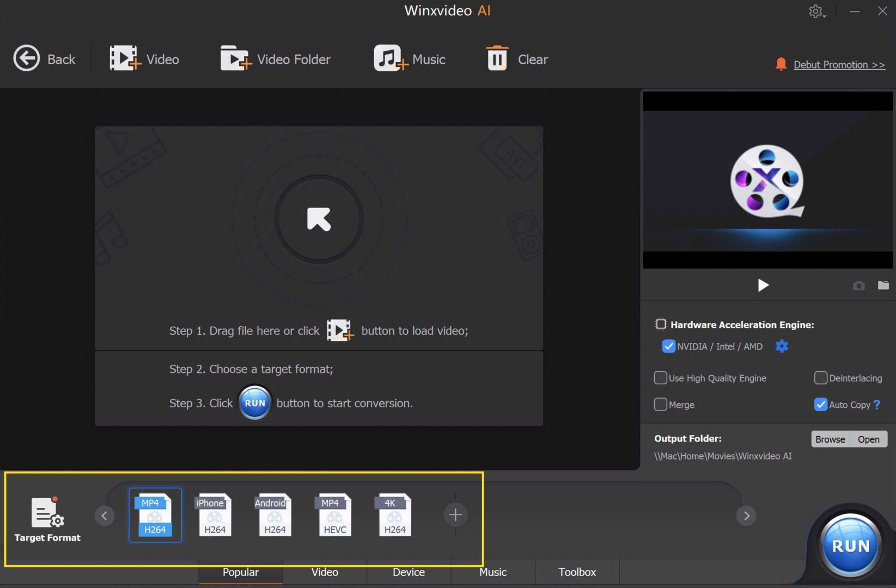Switch to the Toolbox tab

pyautogui.click(x=577, y=572)
